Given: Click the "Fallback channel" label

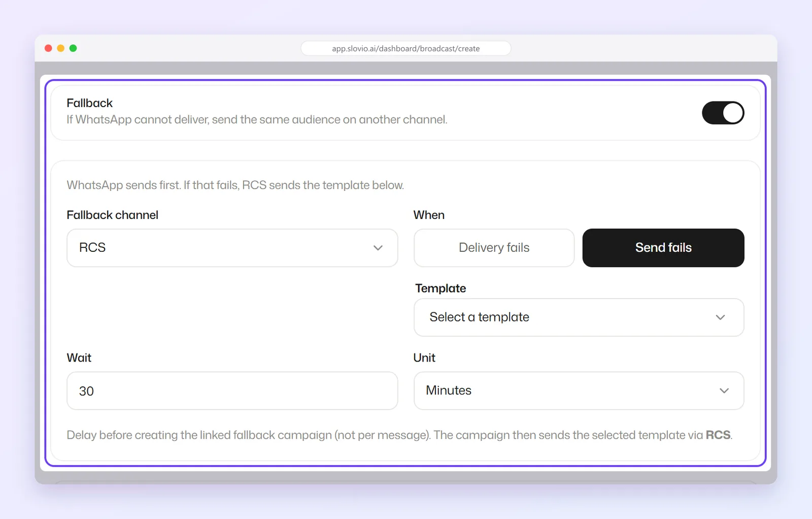Looking at the screenshot, I should click(113, 215).
